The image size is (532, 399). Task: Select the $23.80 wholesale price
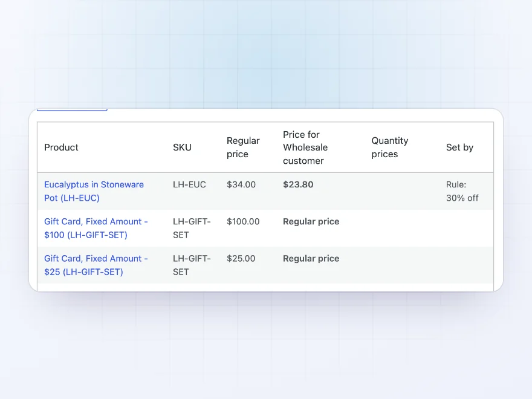tap(298, 184)
